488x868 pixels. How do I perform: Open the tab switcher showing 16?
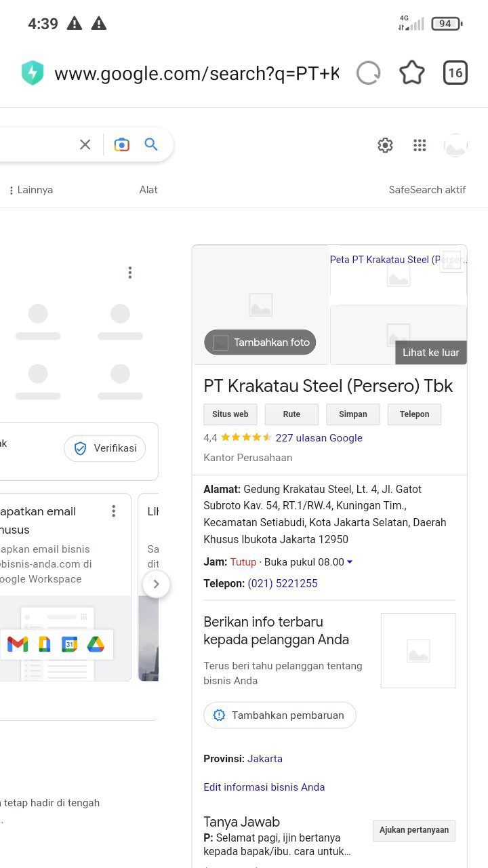click(455, 73)
